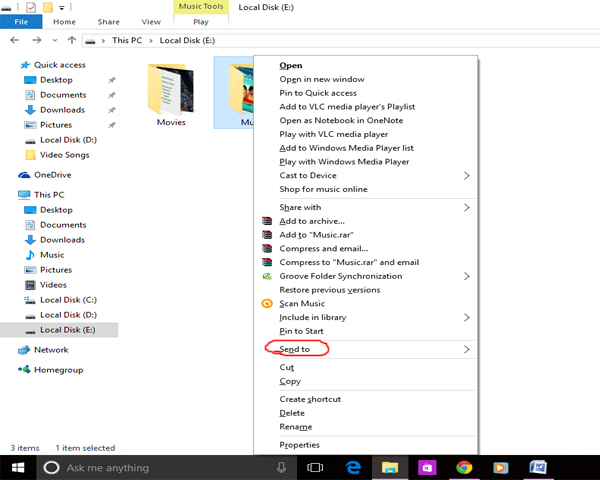Open the Store app on taskbar
The image size is (600, 480).
[427, 467]
